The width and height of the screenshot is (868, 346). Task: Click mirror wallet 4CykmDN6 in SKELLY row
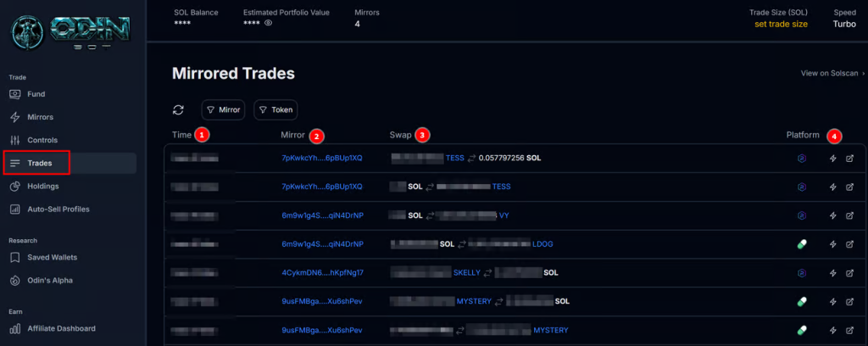pyautogui.click(x=322, y=272)
